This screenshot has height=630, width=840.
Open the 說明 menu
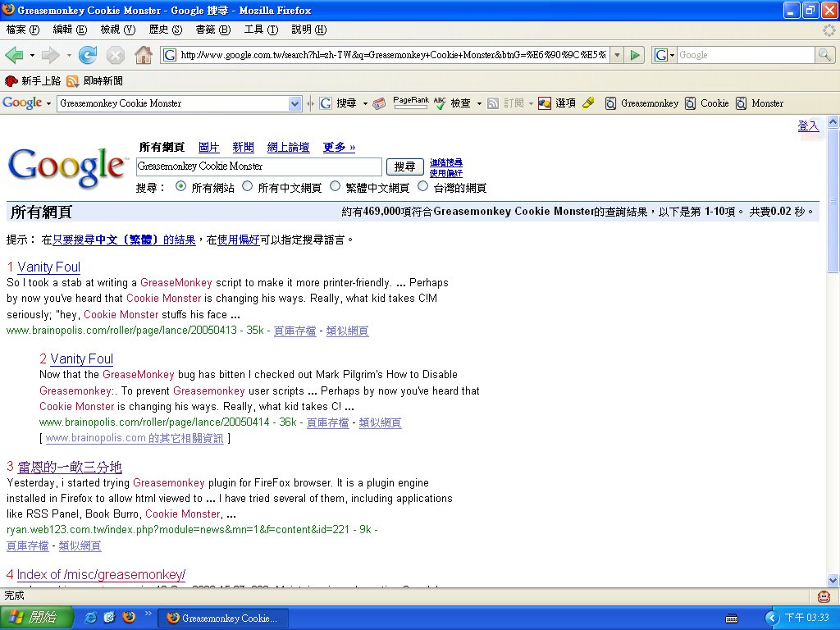(x=308, y=30)
